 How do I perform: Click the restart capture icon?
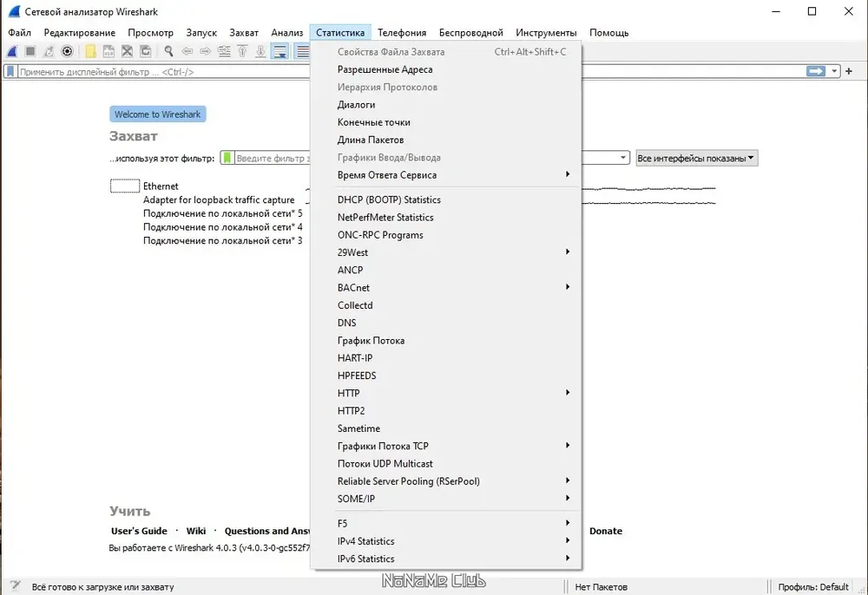tap(49, 52)
